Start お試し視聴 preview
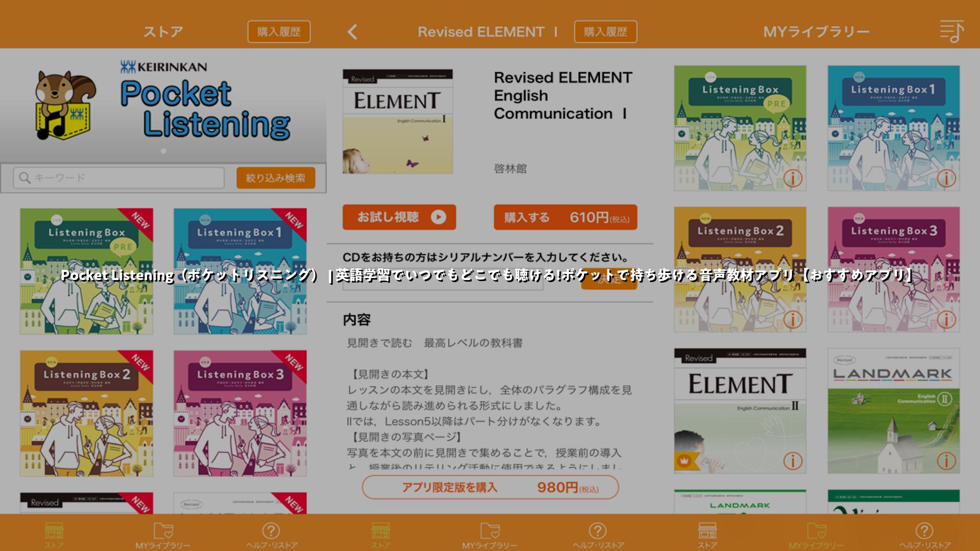980x551 pixels. [x=399, y=217]
